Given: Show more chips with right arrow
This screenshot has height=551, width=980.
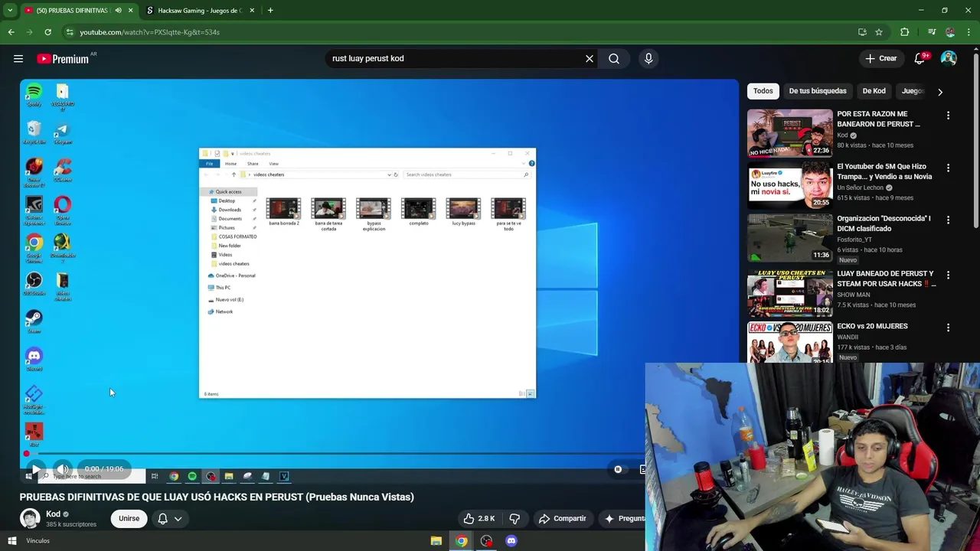Looking at the screenshot, I should (940, 91).
